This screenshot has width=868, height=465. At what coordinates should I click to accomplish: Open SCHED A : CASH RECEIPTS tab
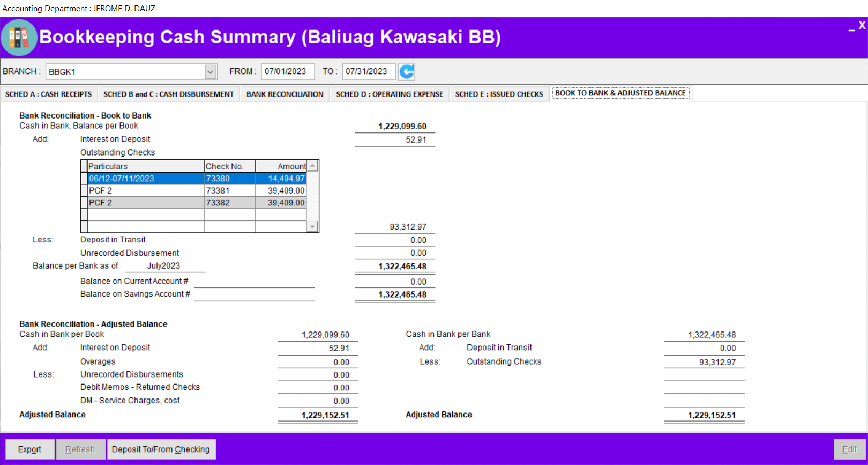pos(49,94)
